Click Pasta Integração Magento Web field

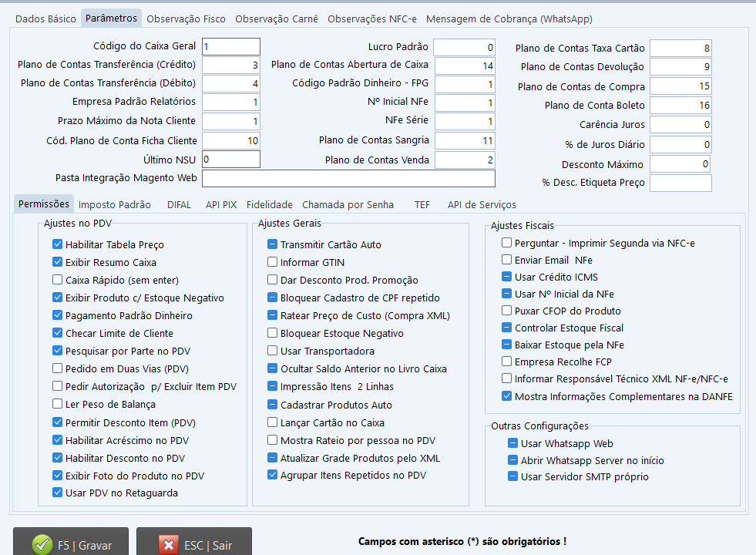click(x=348, y=178)
